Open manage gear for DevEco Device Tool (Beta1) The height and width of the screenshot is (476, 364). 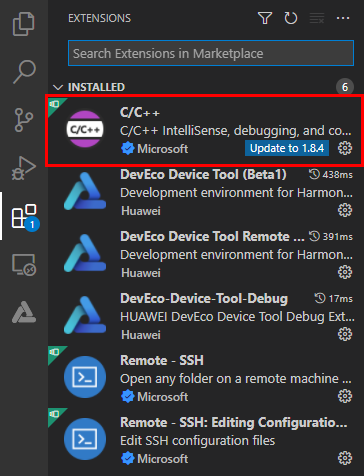click(x=345, y=210)
